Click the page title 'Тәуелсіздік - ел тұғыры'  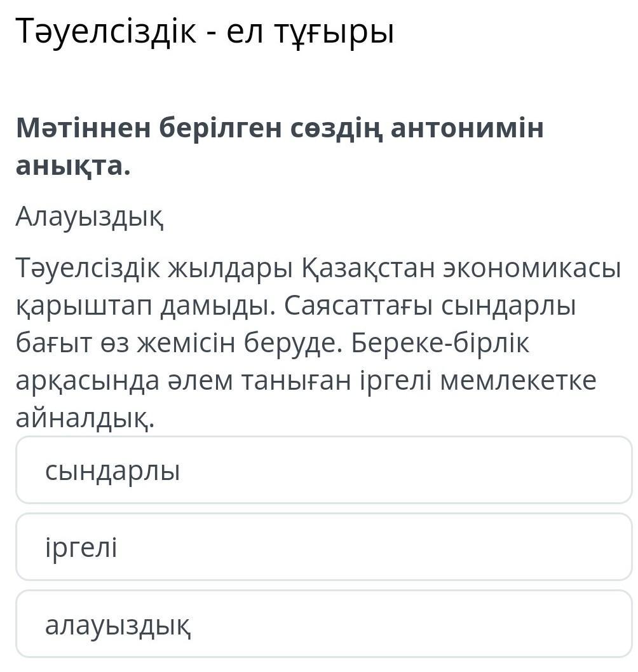(205, 32)
